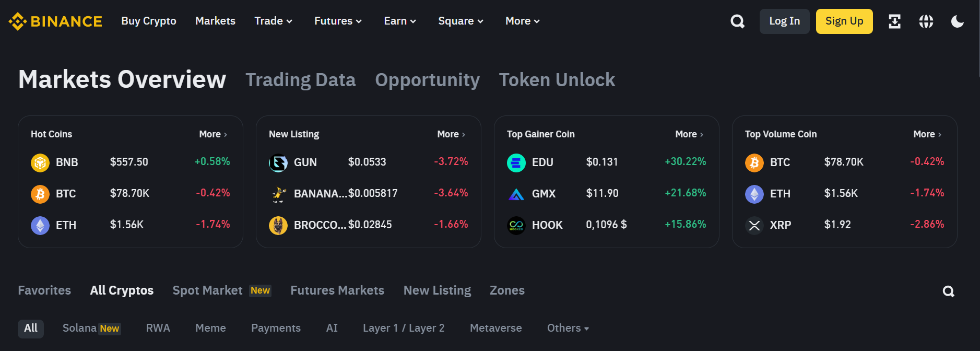Click the ETH coin icon in Hot Coins
Image resolution: width=980 pixels, height=351 pixels.
(40, 226)
